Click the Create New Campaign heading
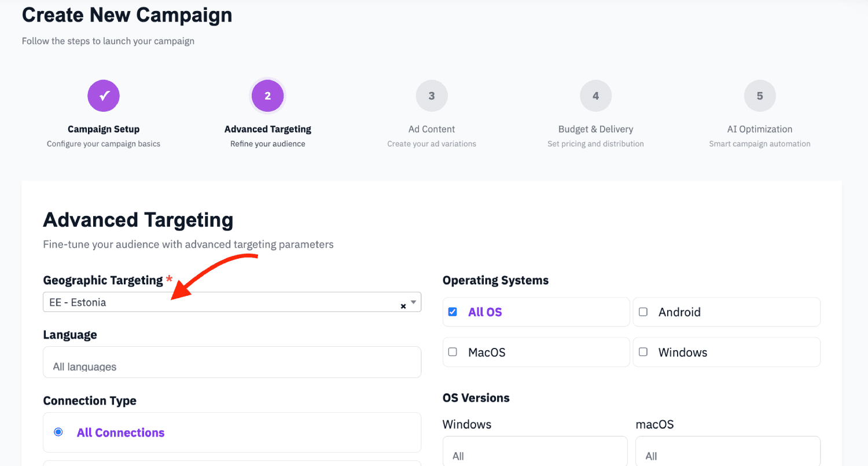Screen dimensions: 868x466 coord(127,15)
